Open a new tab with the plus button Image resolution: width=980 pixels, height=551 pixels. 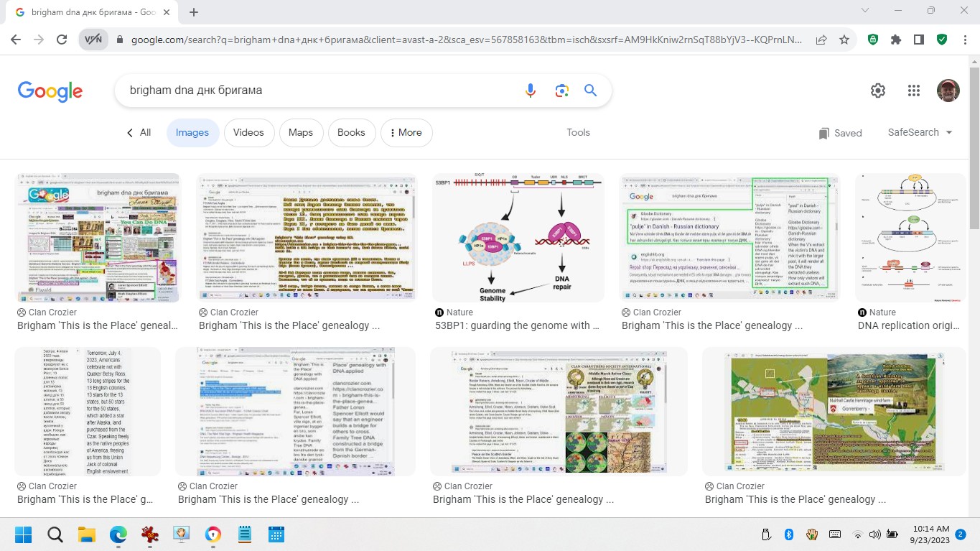tap(194, 12)
